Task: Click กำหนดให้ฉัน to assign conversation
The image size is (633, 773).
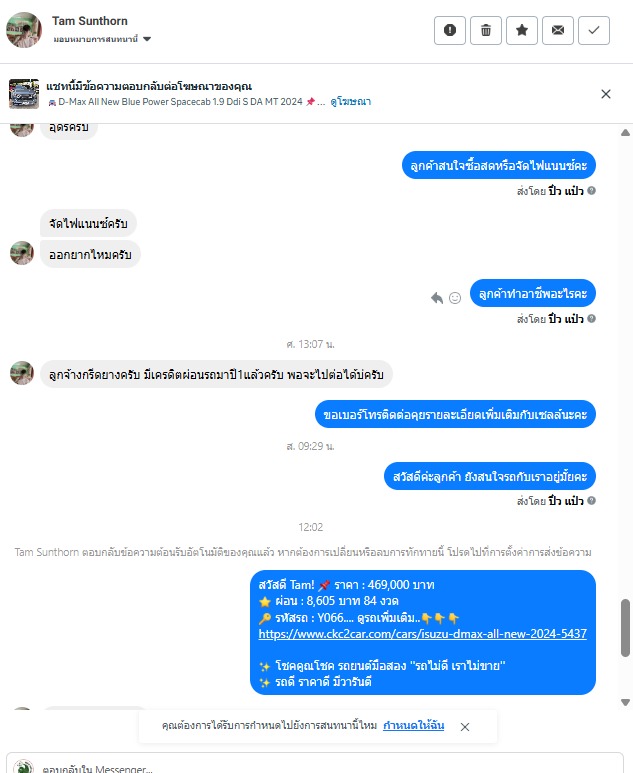Action: click(x=414, y=725)
